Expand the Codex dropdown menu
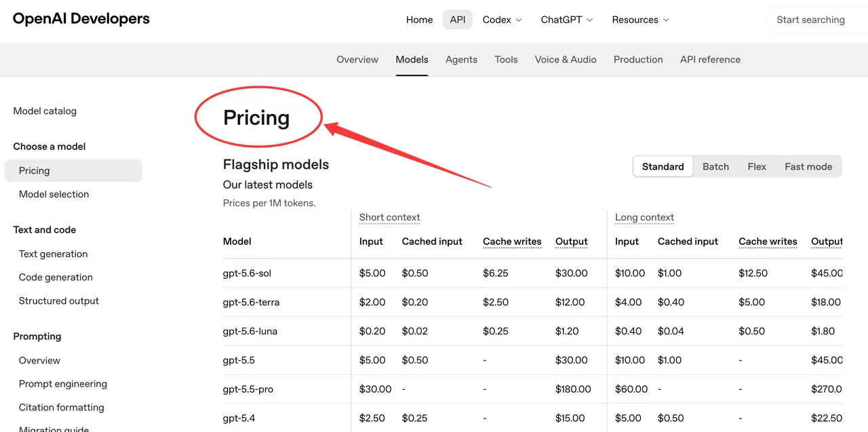The width and height of the screenshot is (868, 432). [x=502, y=20]
